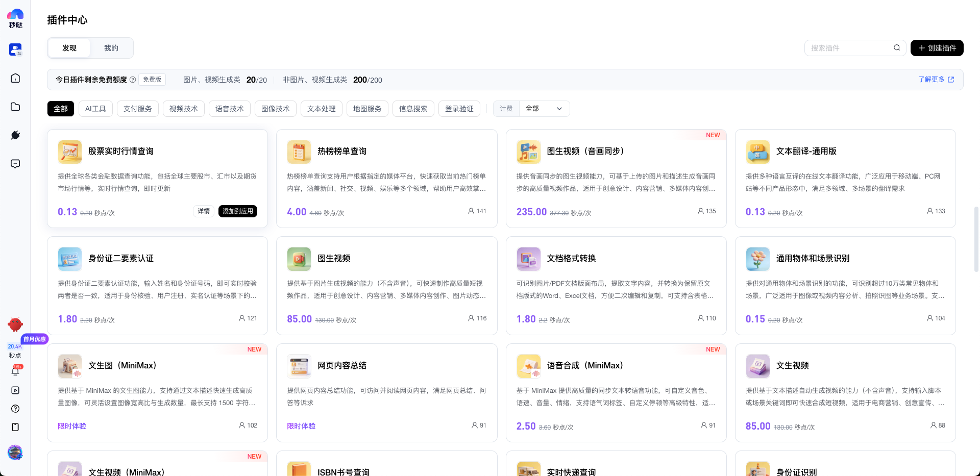Open the chat message icon in sidebar
The height and width of the screenshot is (476, 980).
pyautogui.click(x=15, y=164)
